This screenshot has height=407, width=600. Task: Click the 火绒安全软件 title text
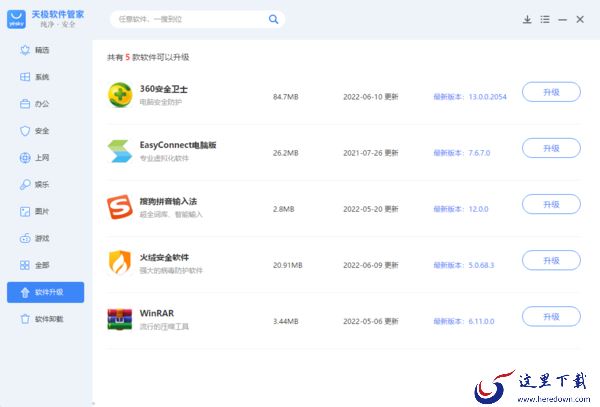pos(164,257)
